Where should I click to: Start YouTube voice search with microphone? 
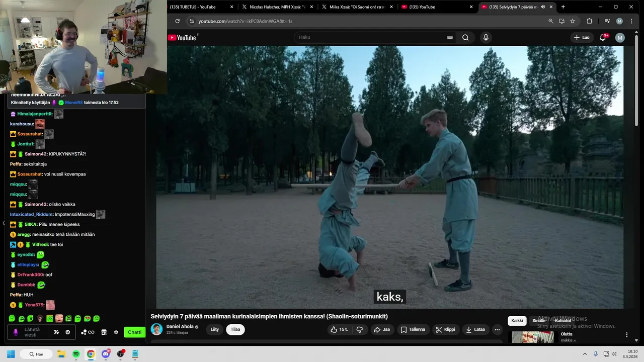tap(486, 37)
